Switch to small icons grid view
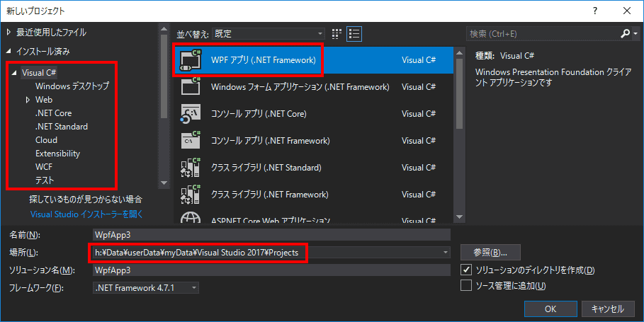644x322 pixels. pos(337,34)
